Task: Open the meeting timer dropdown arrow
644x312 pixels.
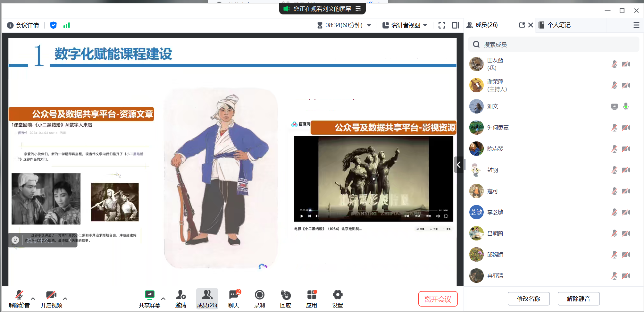Action: click(369, 25)
